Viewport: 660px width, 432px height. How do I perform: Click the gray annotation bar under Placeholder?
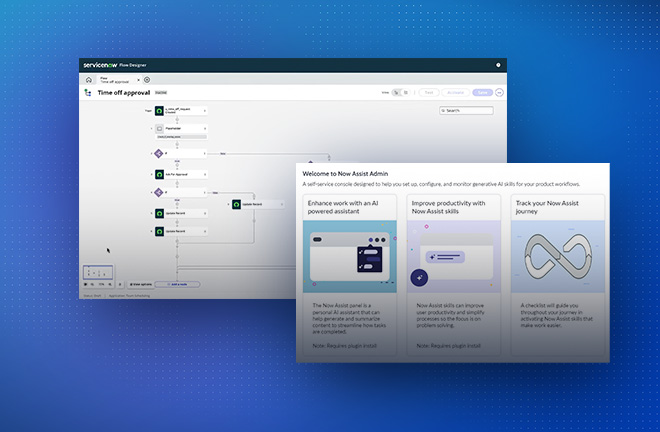(181, 137)
